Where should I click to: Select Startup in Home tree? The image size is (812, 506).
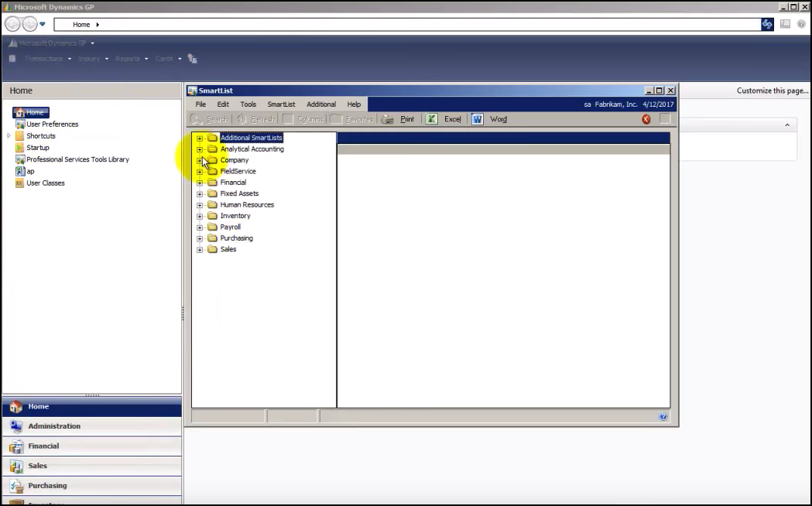click(x=38, y=148)
